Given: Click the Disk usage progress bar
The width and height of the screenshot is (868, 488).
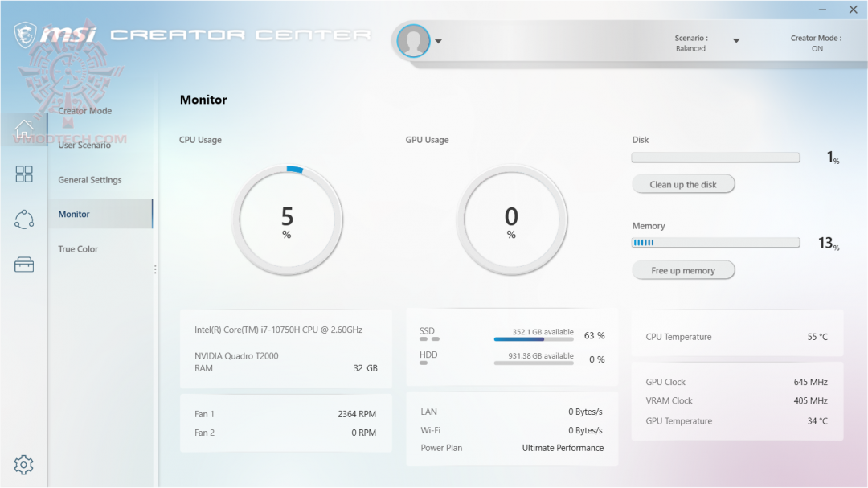Looking at the screenshot, I should tap(715, 158).
